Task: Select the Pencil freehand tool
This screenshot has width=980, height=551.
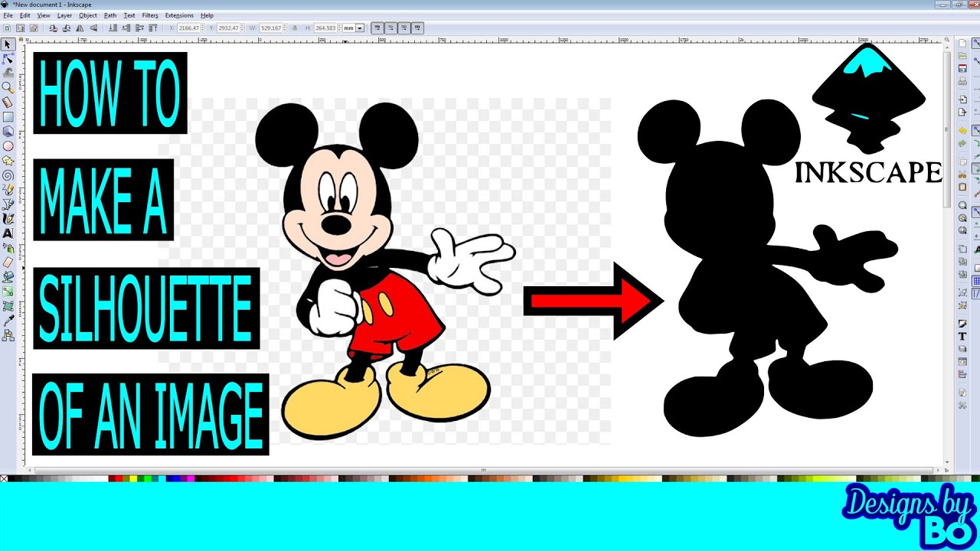Action: [8, 190]
